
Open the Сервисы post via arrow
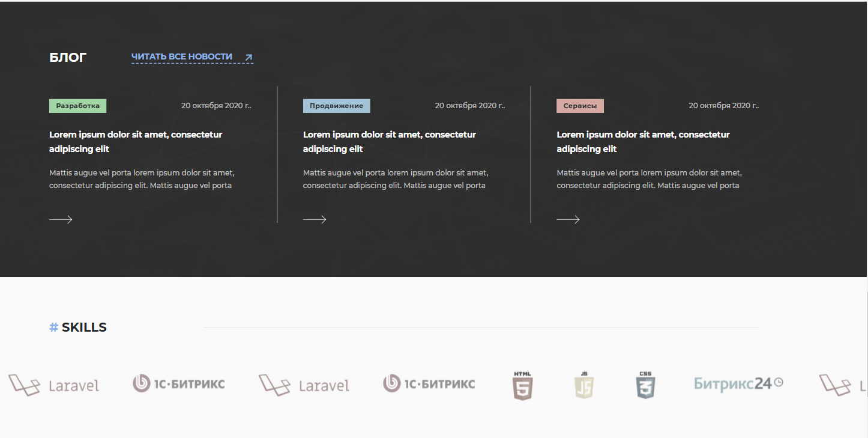pos(568,220)
